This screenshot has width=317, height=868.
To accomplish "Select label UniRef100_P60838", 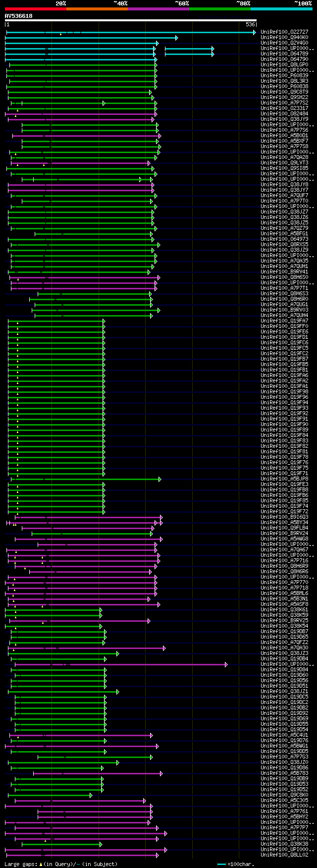I will tap(284, 87).
